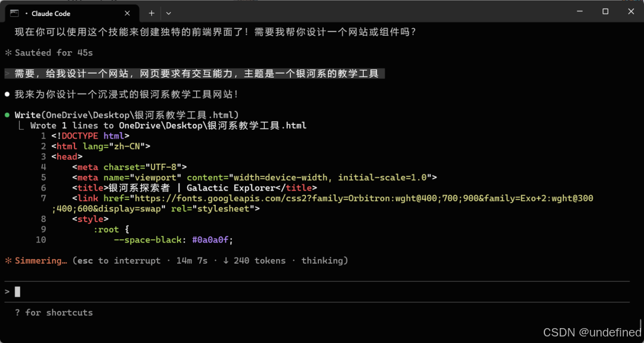Open the new tab profile dropdown
Viewport: 644px width, 343px height.
pyautogui.click(x=168, y=13)
